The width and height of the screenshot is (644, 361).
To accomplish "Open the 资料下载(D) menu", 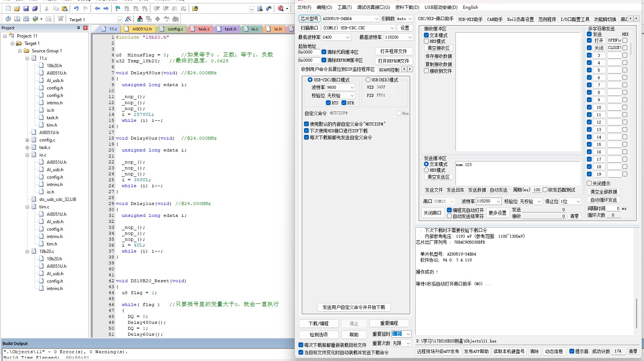I will click(407, 7).
